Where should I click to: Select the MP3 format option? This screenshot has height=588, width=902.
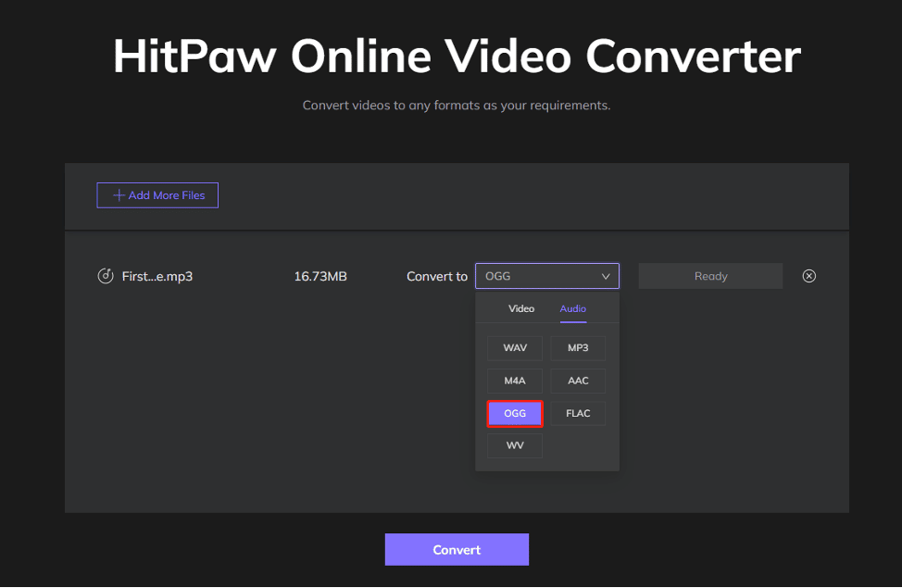pos(578,348)
